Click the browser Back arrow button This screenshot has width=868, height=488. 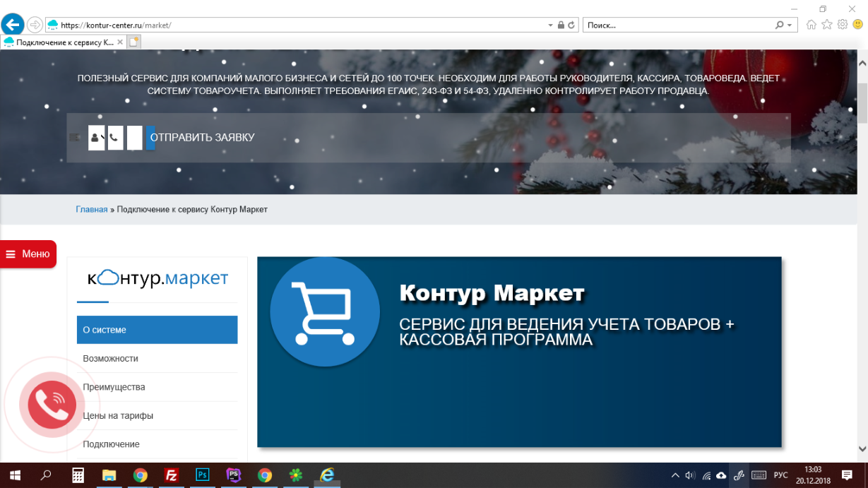[x=13, y=25]
